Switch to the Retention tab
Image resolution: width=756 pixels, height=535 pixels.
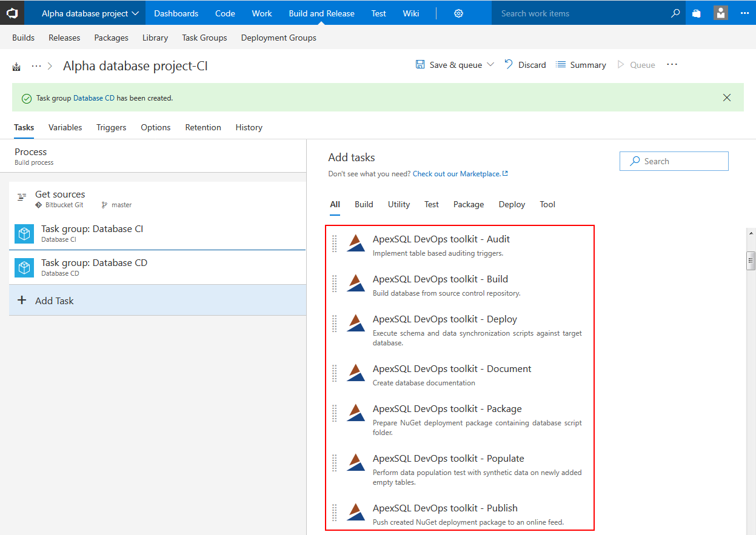coord(203,127)
